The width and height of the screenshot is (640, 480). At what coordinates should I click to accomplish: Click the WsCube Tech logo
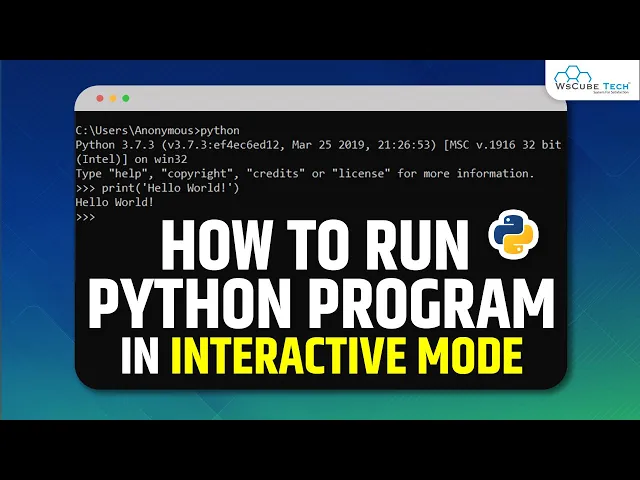pos(591,80)
